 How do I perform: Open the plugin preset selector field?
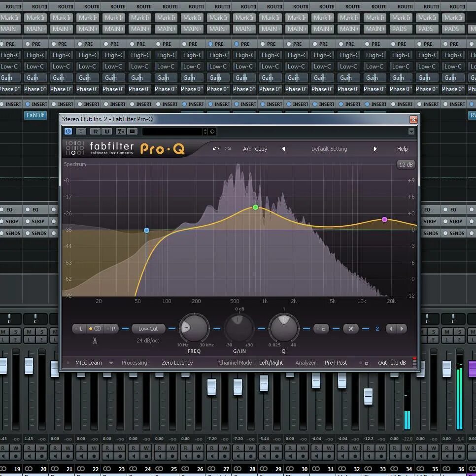click(x=173, y=132)
